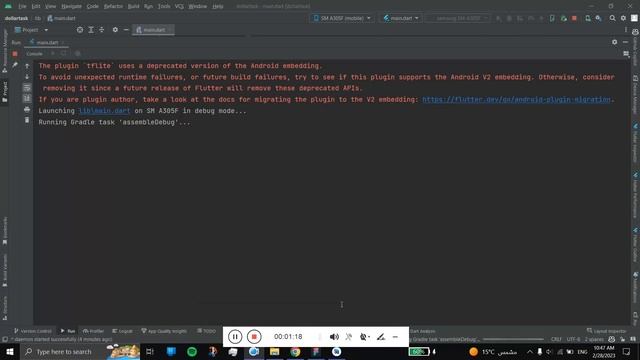Open the File menu
Image resolution: width=640 pixels, height=360 pixels.
point(22,7)
